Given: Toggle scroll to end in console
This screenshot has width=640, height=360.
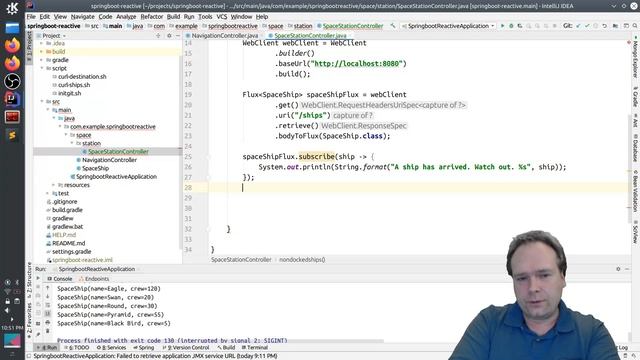Looking at the screenshot, I should pyautogui.click(x=47, y=313).
